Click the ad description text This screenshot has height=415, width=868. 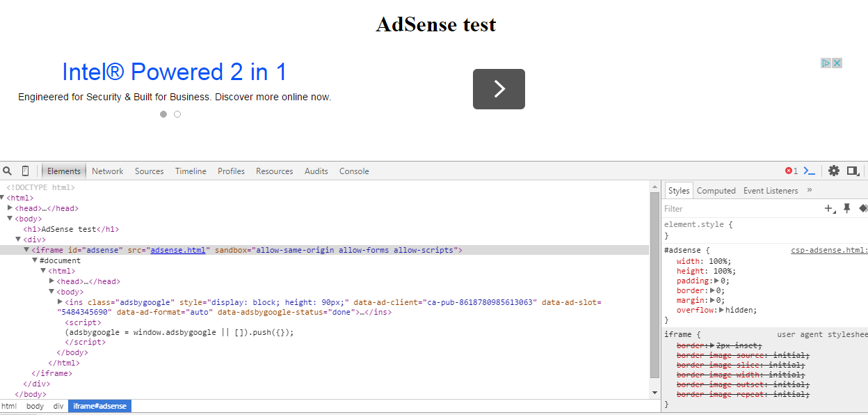click(x=175, y=97)
